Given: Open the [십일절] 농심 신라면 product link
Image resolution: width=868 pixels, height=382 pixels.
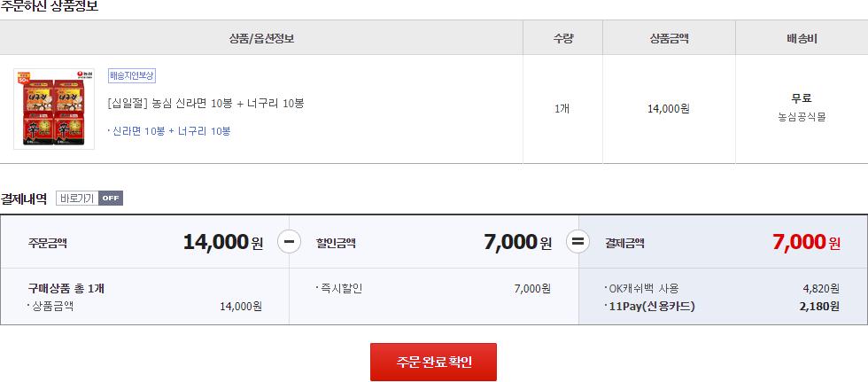Looking at the screenshot, I should pos(205,103).
